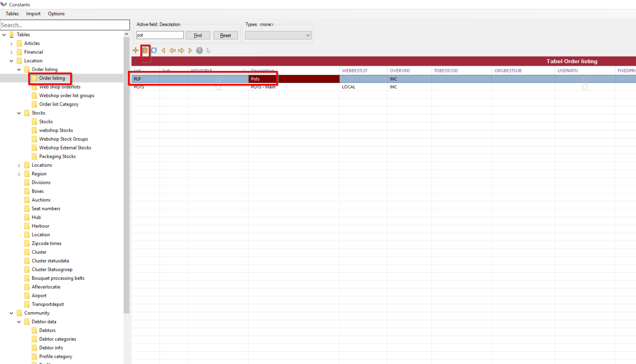Expand the Articles tree folder
The image size is (636, 364).
click(x=11, y=43)
